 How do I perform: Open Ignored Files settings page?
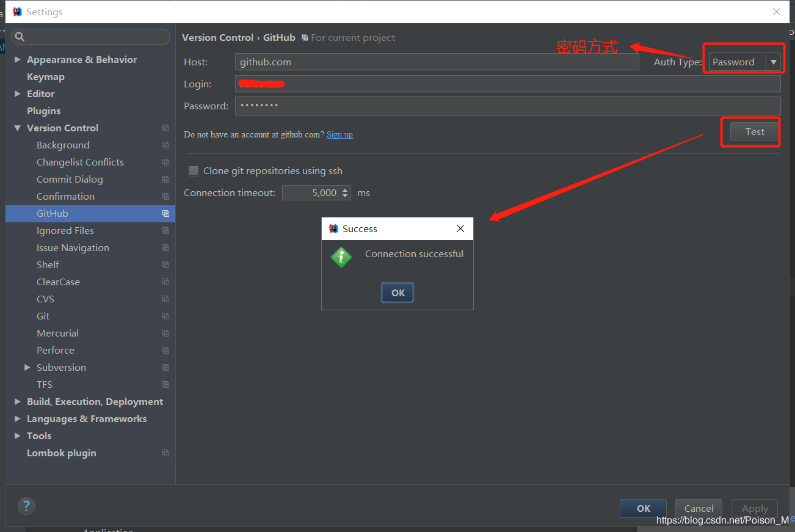(65, 231)
